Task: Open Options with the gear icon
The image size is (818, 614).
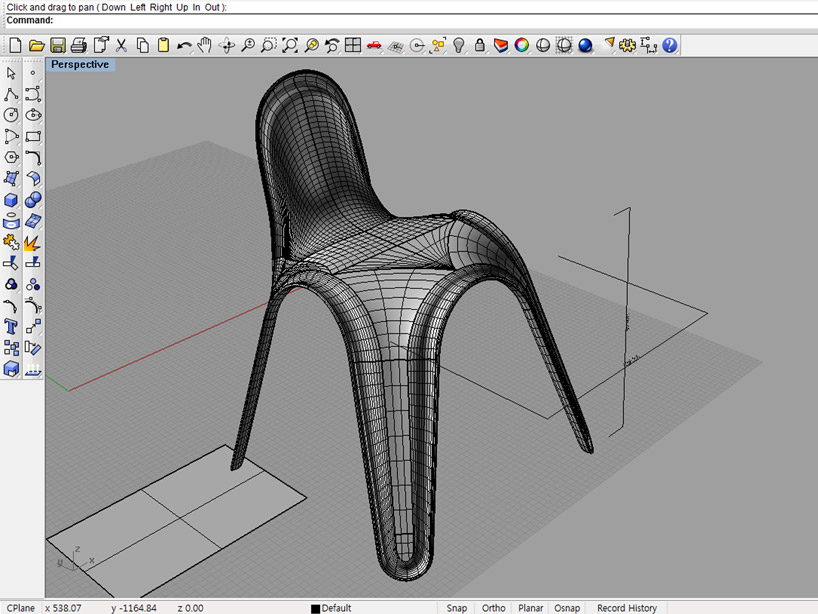Action: 627,45
